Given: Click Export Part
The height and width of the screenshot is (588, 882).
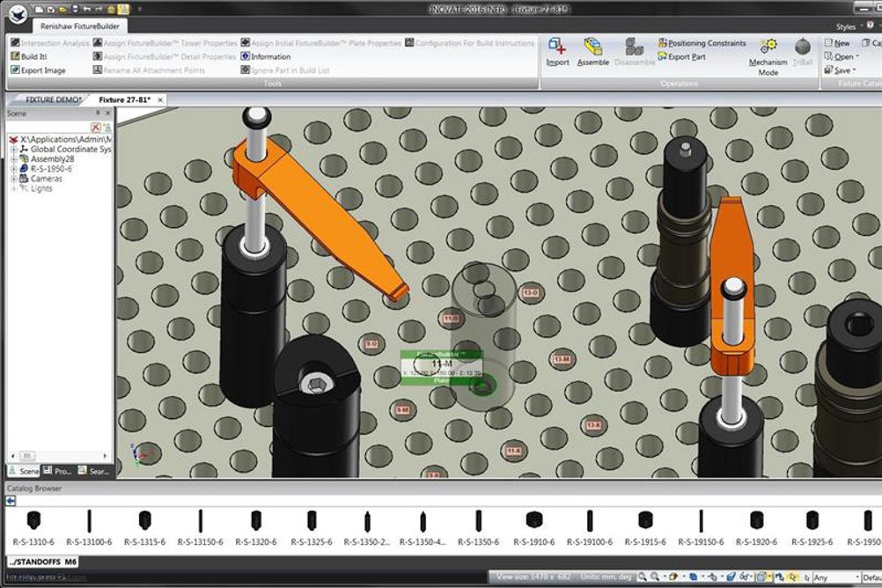Looking at the screenshot, I should (x=682, y=56).
